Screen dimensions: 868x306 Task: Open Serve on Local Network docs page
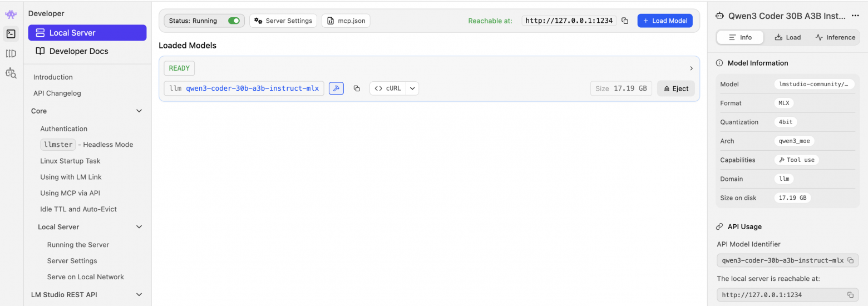click(x=86, y=277)
